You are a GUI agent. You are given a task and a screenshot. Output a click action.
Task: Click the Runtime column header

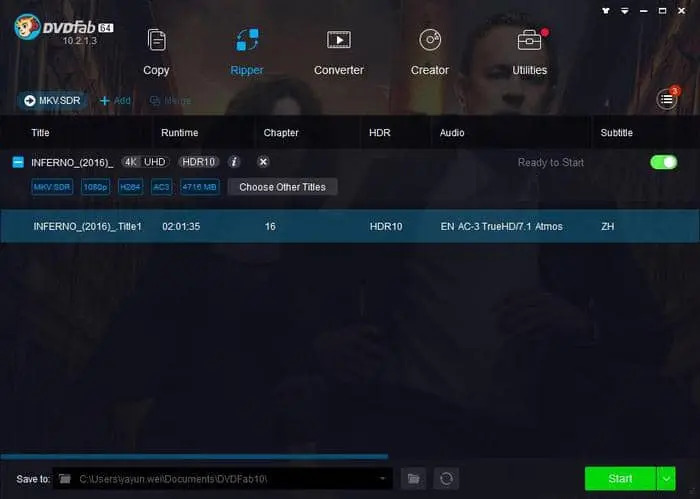click(179, 133)
